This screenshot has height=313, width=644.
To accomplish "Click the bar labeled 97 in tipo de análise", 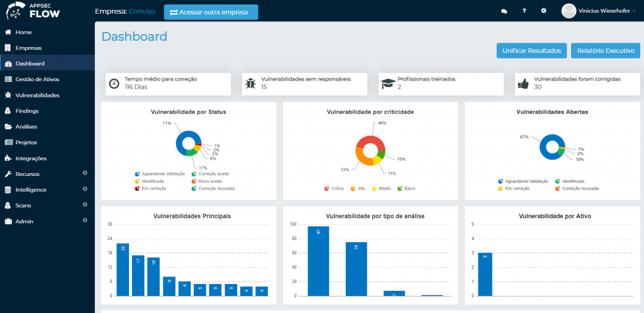I will [318, 261].
